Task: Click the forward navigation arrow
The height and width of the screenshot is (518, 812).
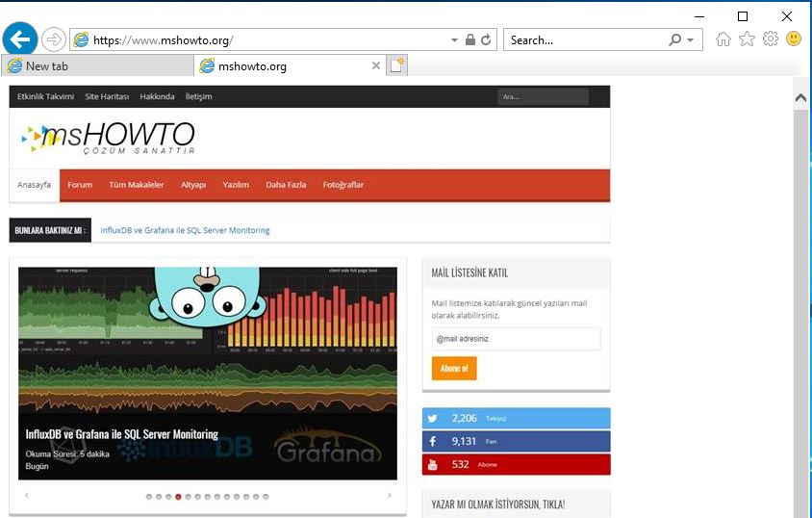Action: [53, 39]
